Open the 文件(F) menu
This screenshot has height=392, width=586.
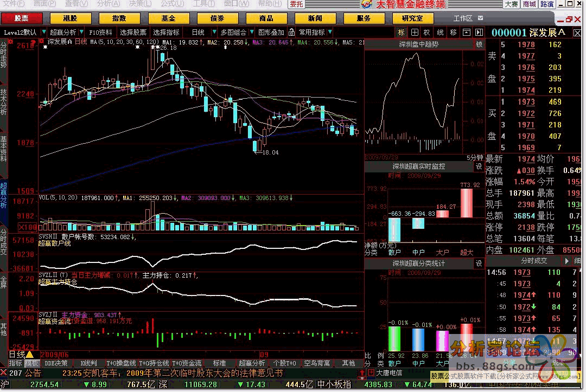pos(14,3)
